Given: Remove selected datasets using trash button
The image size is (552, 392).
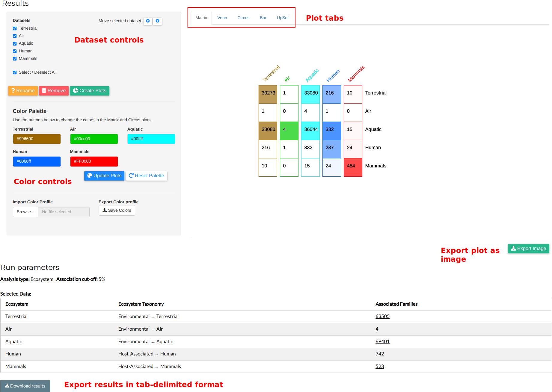Looking at the screenshot, I should point(54,91).
